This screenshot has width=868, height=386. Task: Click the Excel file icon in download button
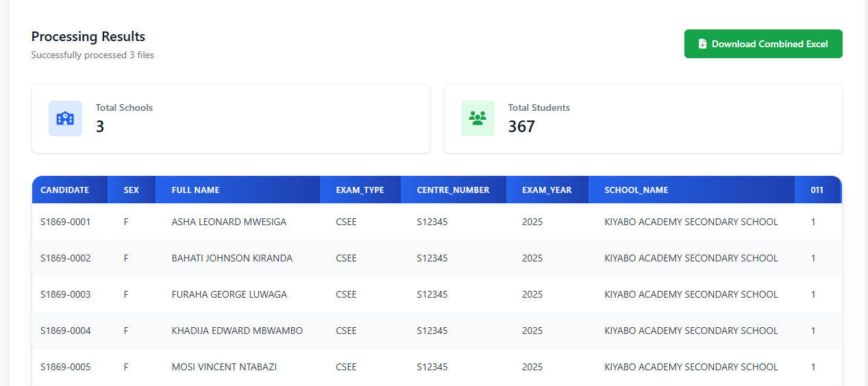702,44
